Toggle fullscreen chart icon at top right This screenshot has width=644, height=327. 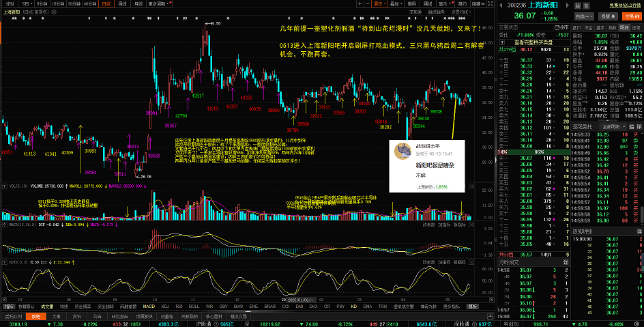tap(491, 3)
